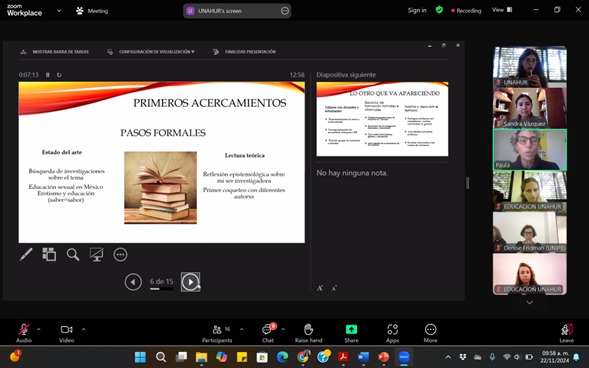Open Configuración de visualización dropdown
589x368 pixels.
coord(151,52)
